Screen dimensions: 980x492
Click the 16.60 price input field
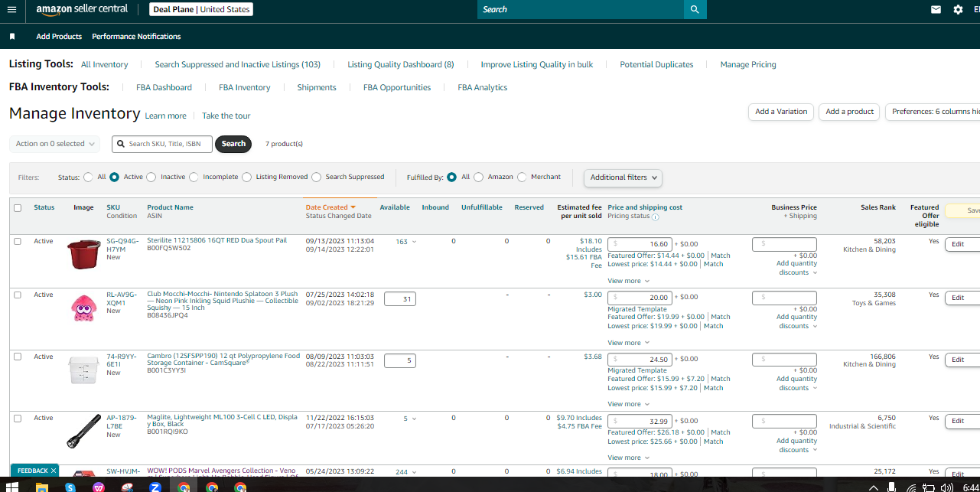coord(640,244)
